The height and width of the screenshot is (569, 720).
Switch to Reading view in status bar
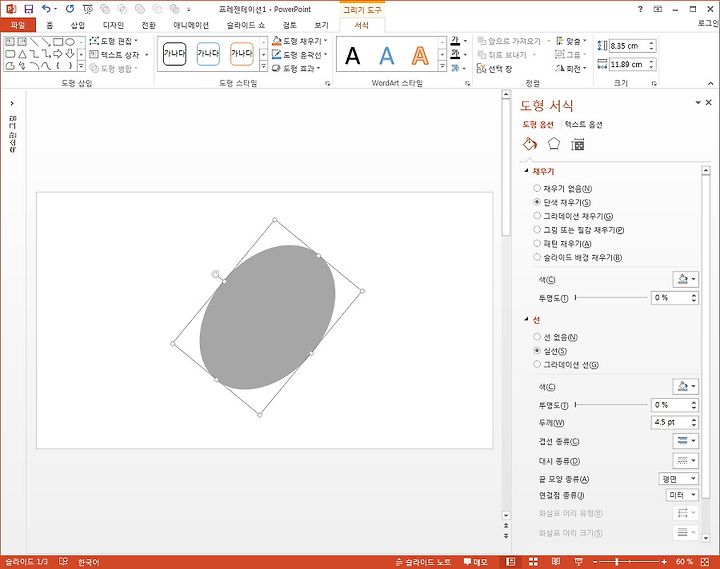tap(556, 562)
